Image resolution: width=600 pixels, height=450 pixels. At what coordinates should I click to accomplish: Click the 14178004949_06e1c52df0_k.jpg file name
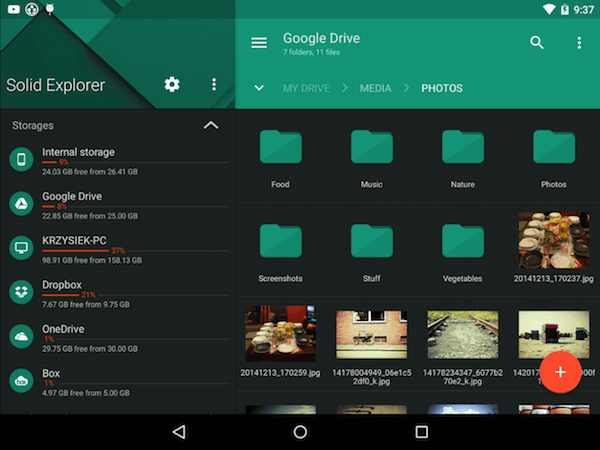click(x=372, y=377)
